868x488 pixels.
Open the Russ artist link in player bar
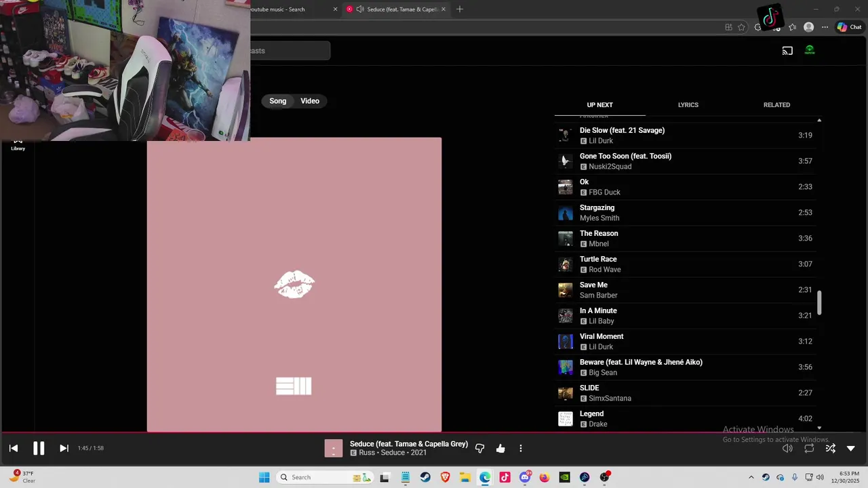coord(367,453)
